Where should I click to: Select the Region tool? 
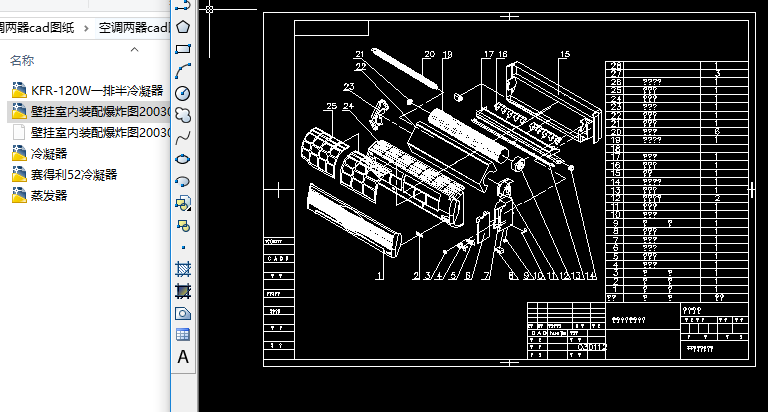[x=183, y=314]
